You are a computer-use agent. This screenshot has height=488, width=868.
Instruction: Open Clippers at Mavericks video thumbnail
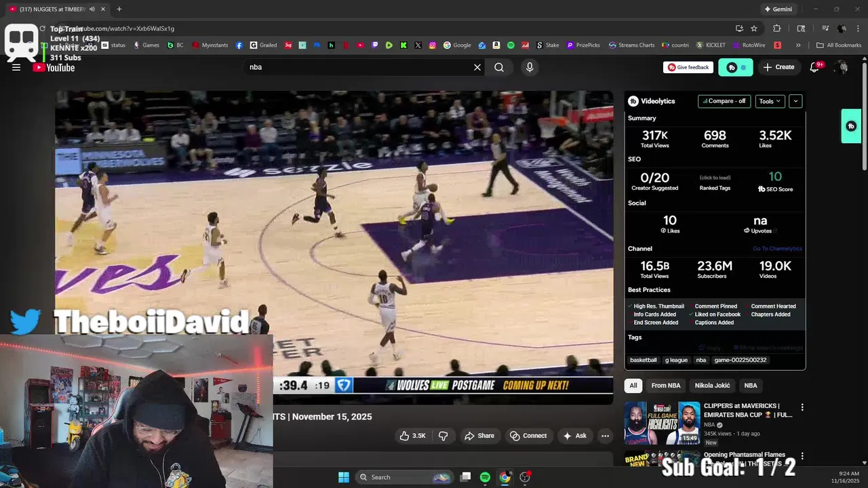click(x=662, y=422)
